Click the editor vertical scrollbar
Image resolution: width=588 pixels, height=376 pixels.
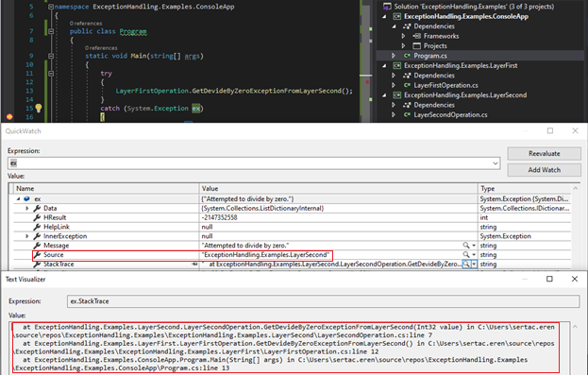coord(366,61)
